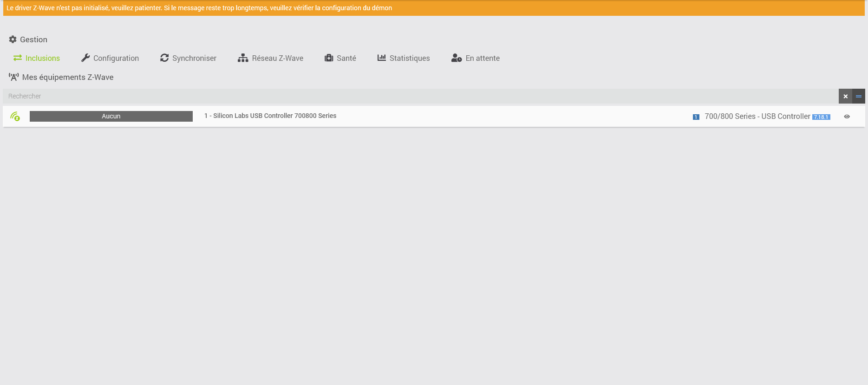Click the Inclusions arrows icon
The width and height of the screenshot is (868, 385).
pos(18,58)
